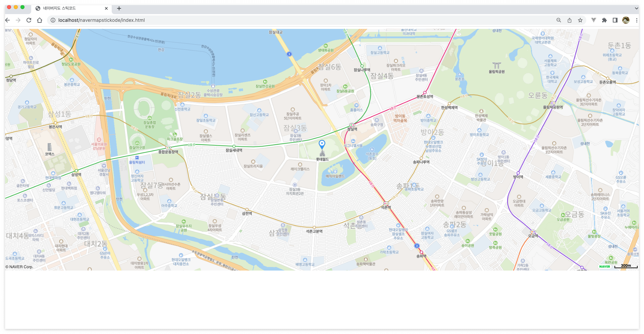Image resolution: width=644 pixels, height=334 pixels.
Task: Open the extensions puzzle icon
Action: click(604, 20)
